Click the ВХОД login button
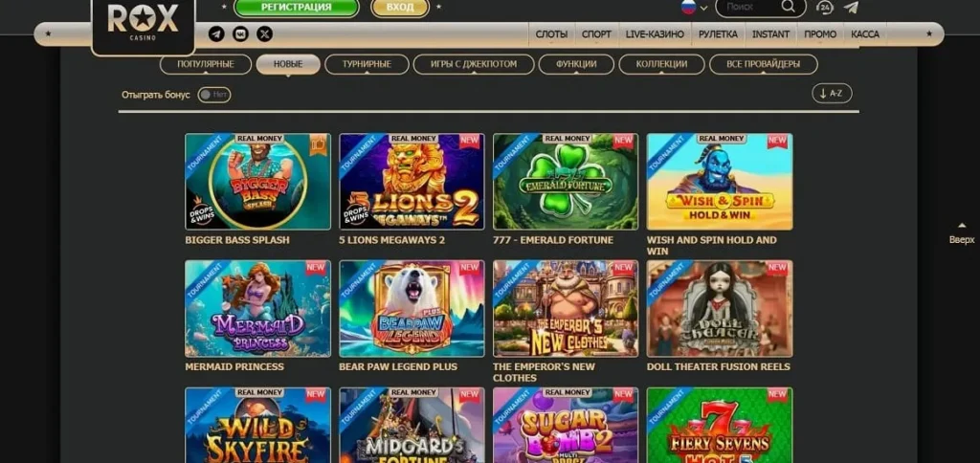This screenshot has width=980, height=463. pos(400,8)
